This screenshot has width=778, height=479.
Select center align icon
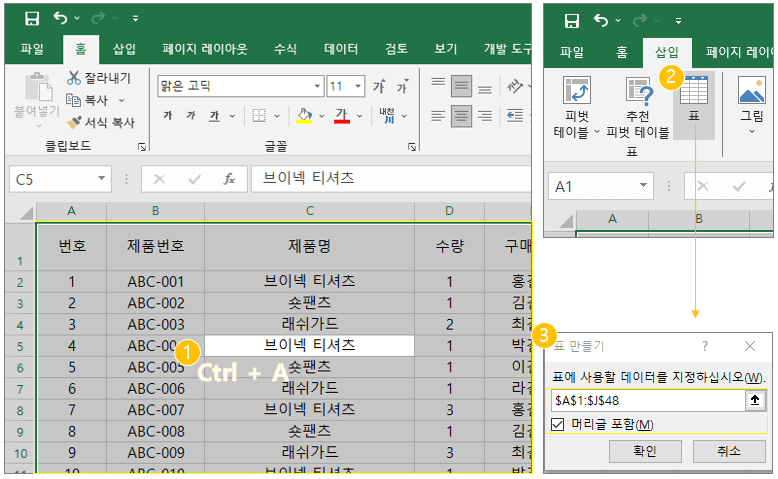pos(461,116)
